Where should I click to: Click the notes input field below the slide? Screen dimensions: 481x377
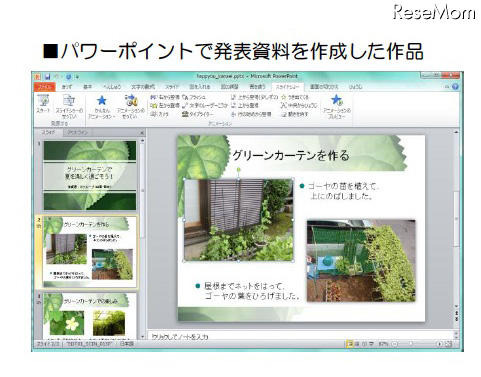[x=300, y=337]
